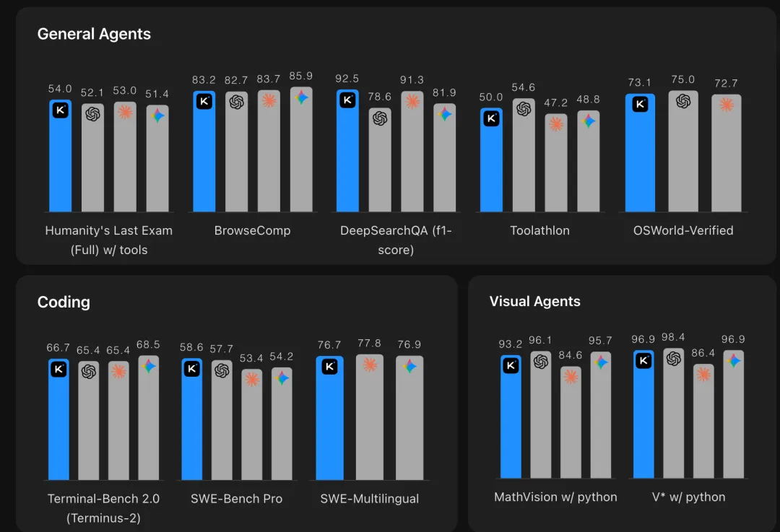Click the OSWorld-Verified benchmark label
Viewport: 780px width, 532px height.
pyautogui.click(x=683, y=231)
